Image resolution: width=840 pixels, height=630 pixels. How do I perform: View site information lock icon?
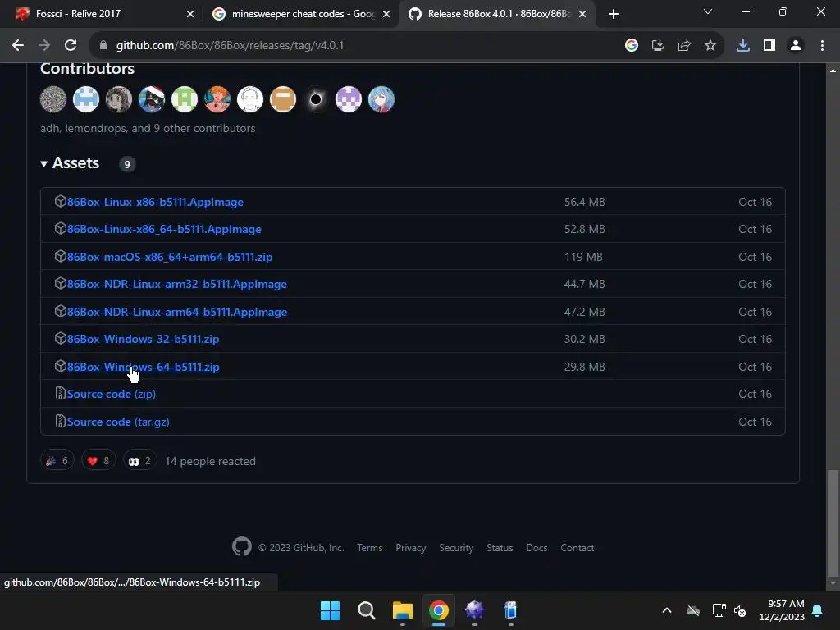coord(103,46)
